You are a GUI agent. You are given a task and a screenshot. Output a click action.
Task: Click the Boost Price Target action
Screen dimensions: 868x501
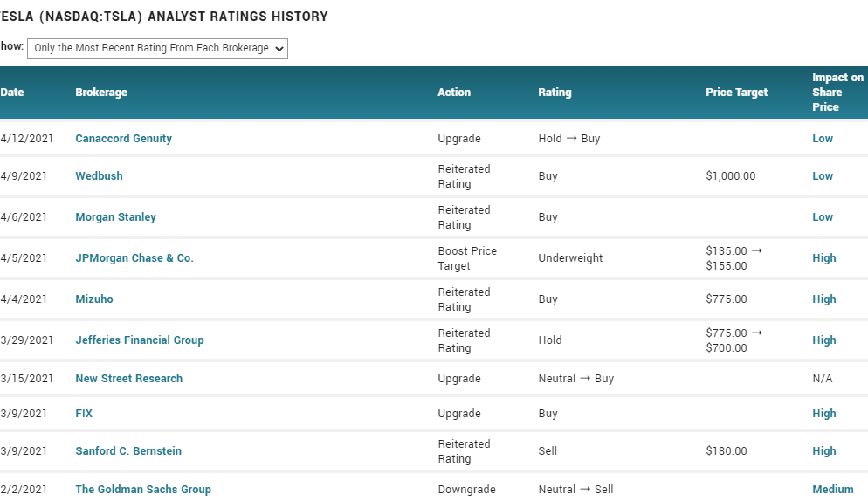click(467, 258)
